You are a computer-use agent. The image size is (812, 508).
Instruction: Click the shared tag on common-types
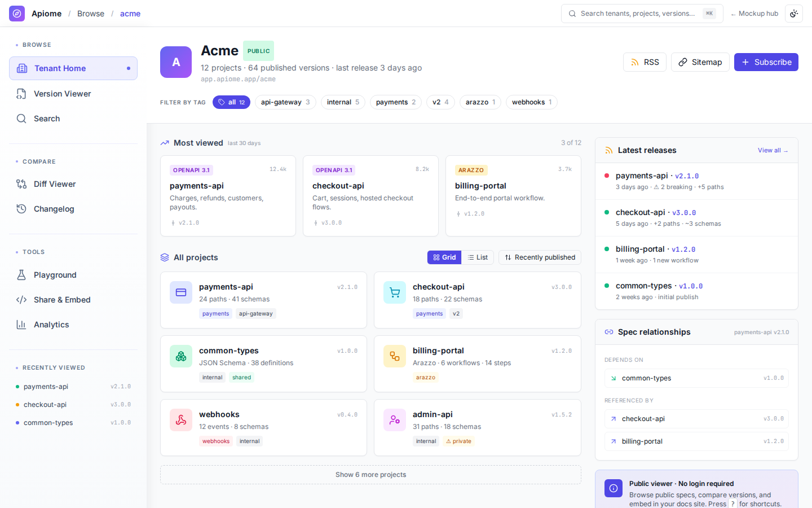[241, 378]
